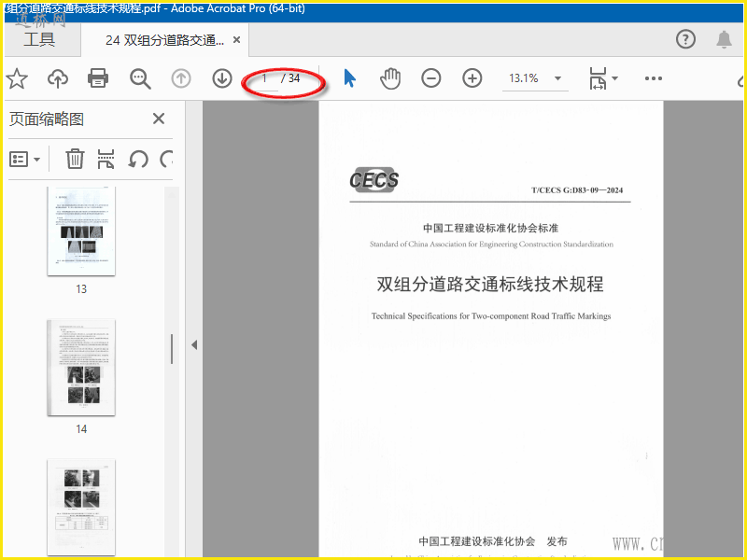Image resolution: width=747 pixels, height=560 pixels.
Task: Delete selected page with trash icon
Action: coord(75,159)
